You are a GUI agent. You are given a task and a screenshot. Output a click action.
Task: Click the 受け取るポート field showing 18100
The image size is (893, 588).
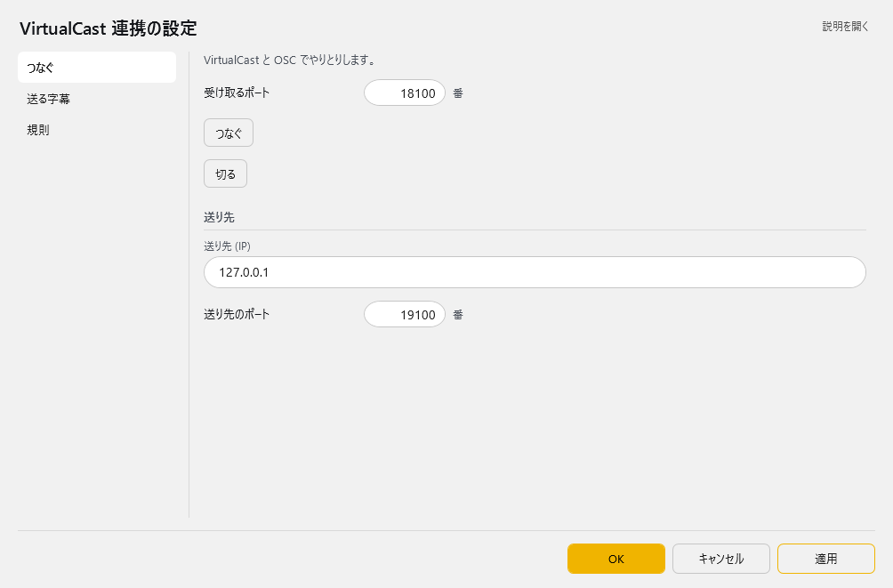405,93
